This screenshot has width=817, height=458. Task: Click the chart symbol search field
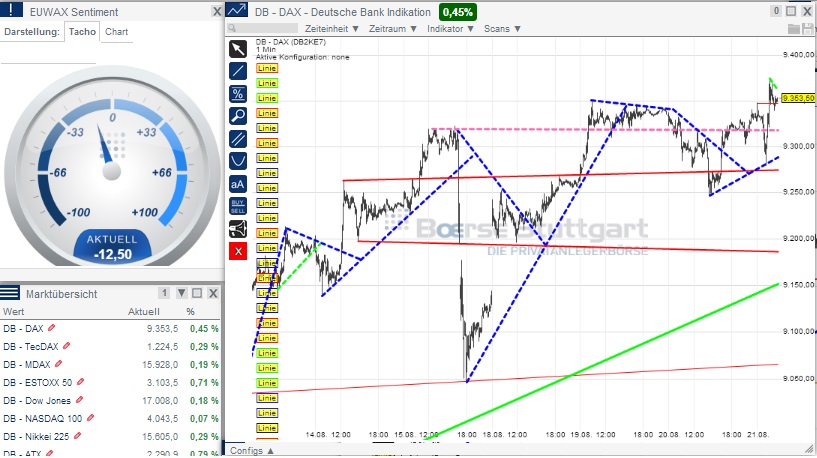263,29
